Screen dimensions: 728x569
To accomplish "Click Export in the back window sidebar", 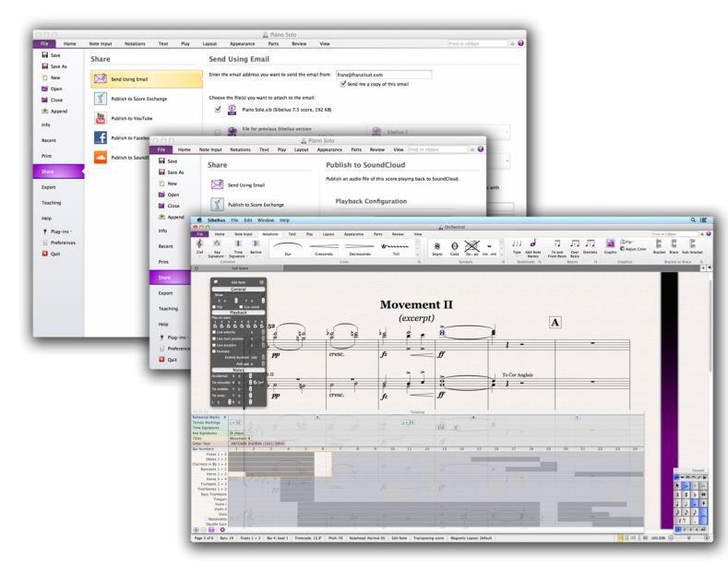I will 48,187.
